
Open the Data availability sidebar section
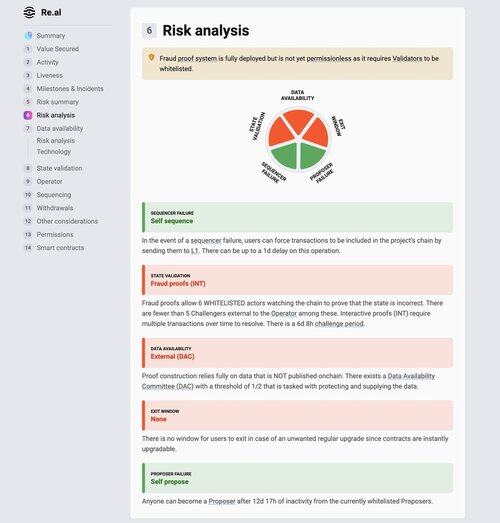60,128
